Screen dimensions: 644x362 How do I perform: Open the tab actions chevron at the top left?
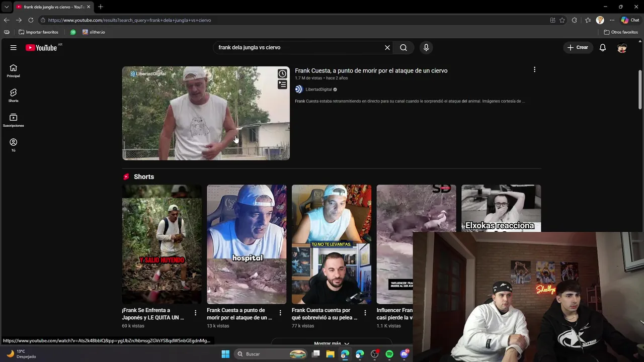tap(6, 7)
